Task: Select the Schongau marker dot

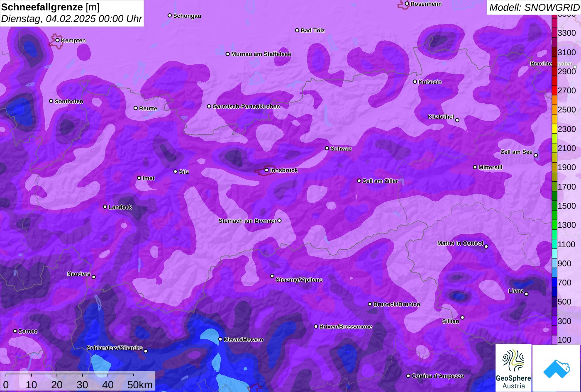Action: click(x=170, y=16)
